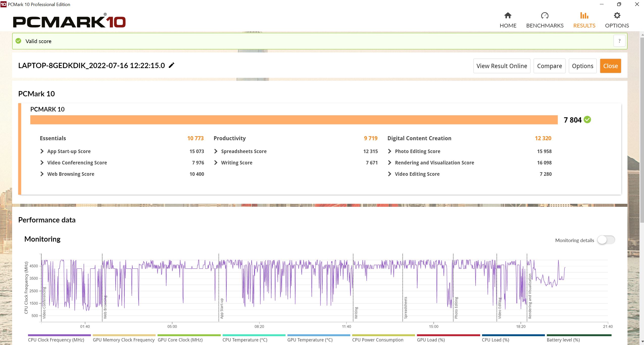Screen dimensions: 644x345
Task: Click the pencil icon to rename result
Action: pos(171,65)
